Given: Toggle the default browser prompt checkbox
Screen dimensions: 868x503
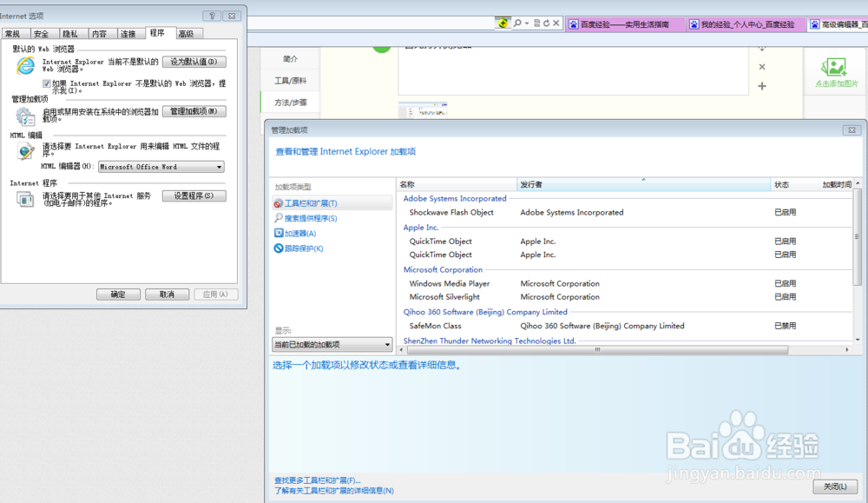Looking at the screenshot, I should pyautogui.click(x=47, y=83).
